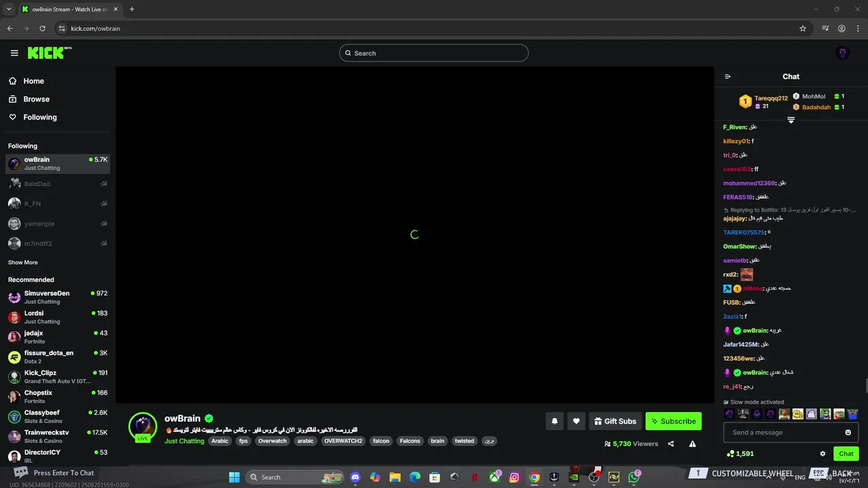Open Windows Start menu
868x488 pixels.
click(234, 477)
